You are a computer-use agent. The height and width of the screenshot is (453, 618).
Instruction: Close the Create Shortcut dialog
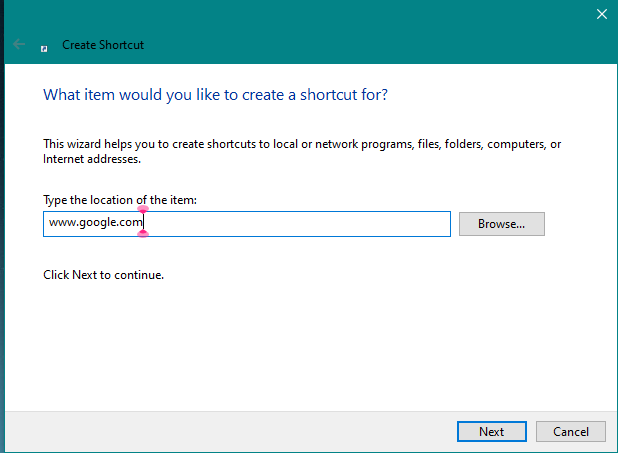point(601,14)
